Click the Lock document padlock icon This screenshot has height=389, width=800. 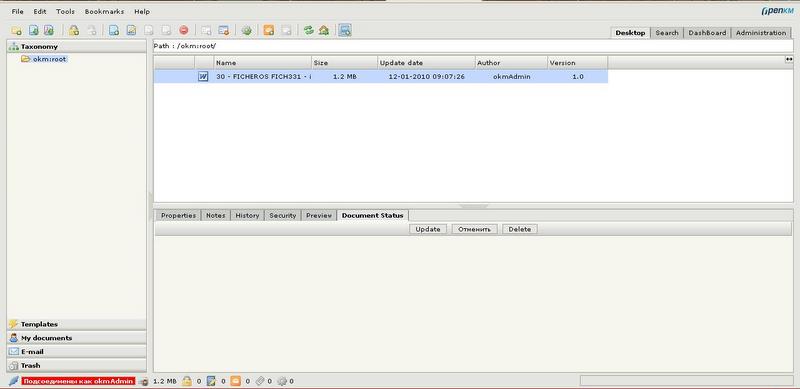[x=74, y=31]
